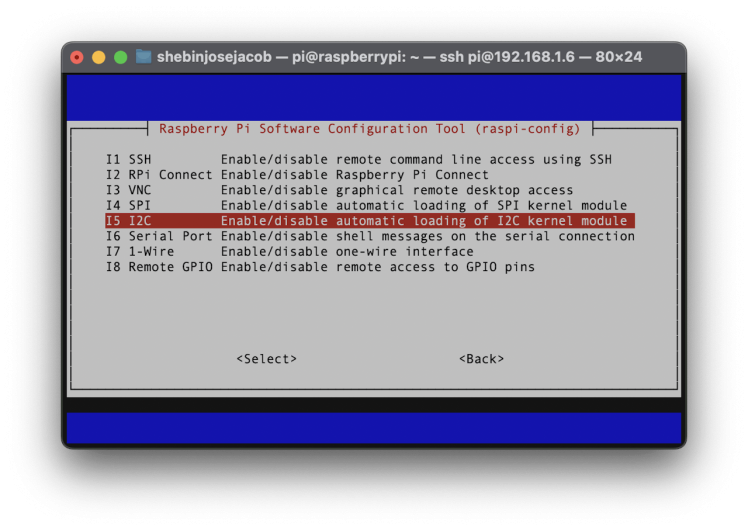Click the folder icon in the title bar
The image size is (748, 530).
(143, 57)
